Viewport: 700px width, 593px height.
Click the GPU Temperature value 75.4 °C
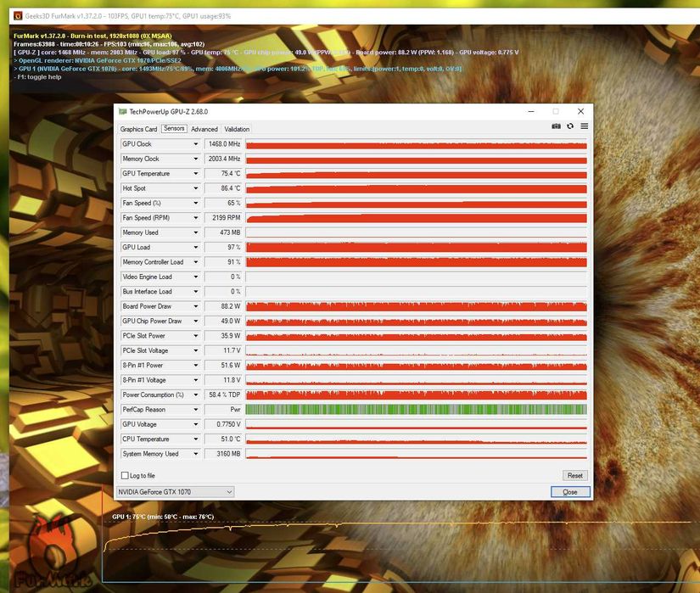coord(223,174)
